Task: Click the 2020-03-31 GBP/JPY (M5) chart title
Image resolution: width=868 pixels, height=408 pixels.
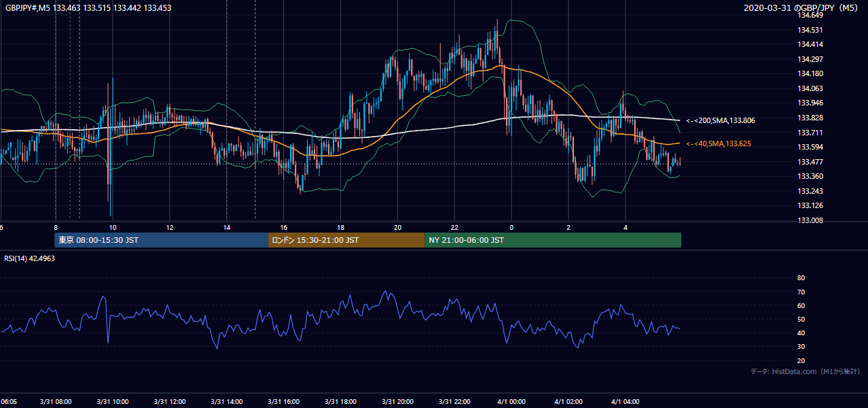Action: click(802, 7)
